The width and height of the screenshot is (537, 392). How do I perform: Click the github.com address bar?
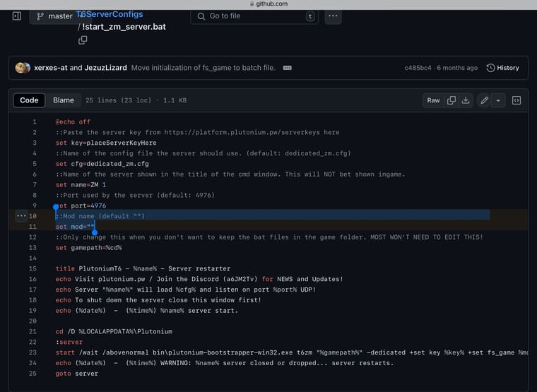click(x=268, y=4)
